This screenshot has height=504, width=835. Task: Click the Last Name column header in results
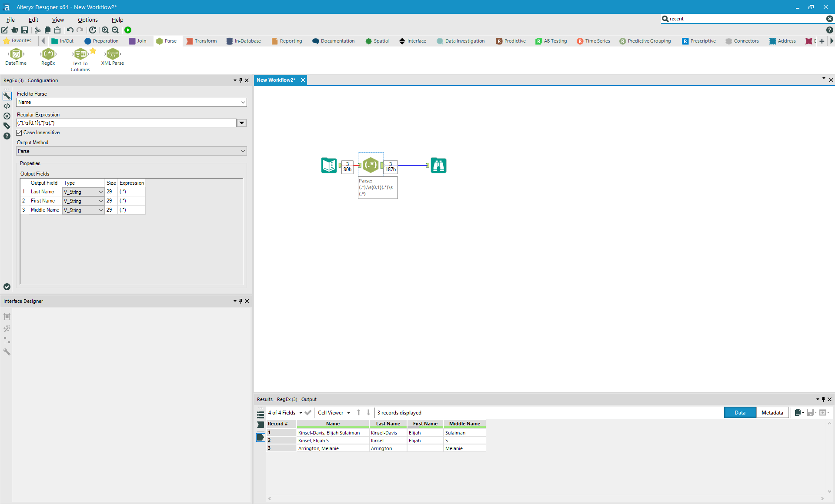click(388, 424)
